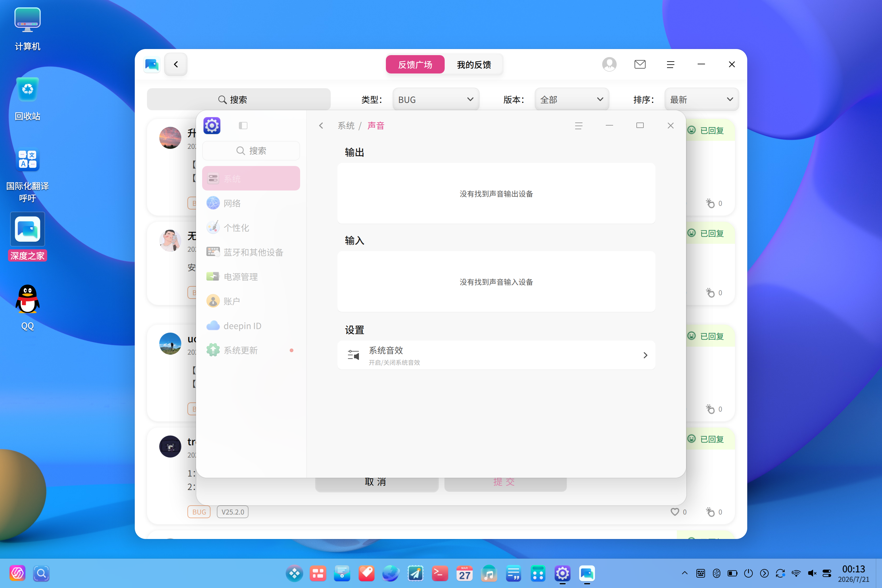The width and height of the screenshot is (882, 588).
Task: Go back using feedback window back arrow
Action: pyautogui.click(x=176, y=64)
